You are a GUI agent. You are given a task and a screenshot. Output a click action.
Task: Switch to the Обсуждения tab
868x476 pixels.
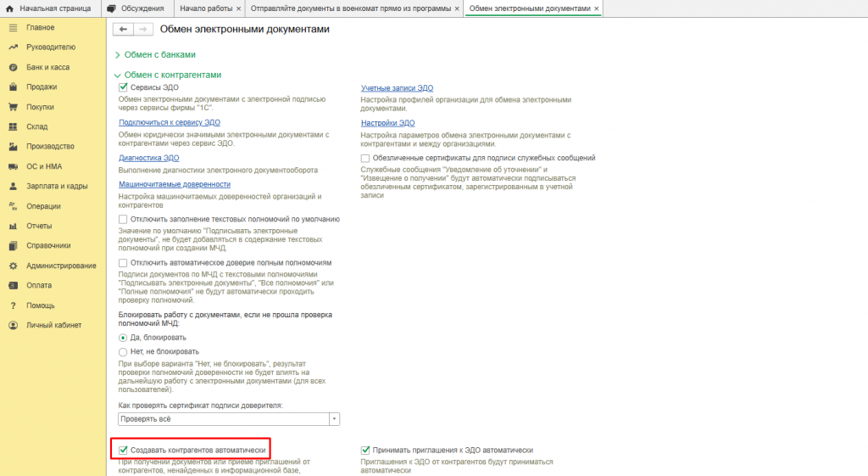point(136,8)
